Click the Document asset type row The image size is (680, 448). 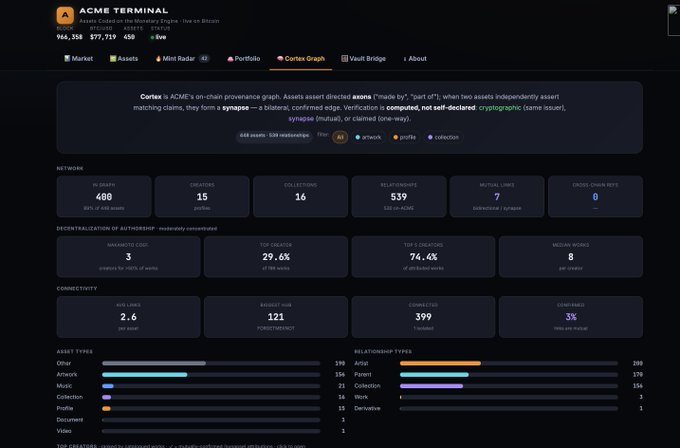click(201, 419)
